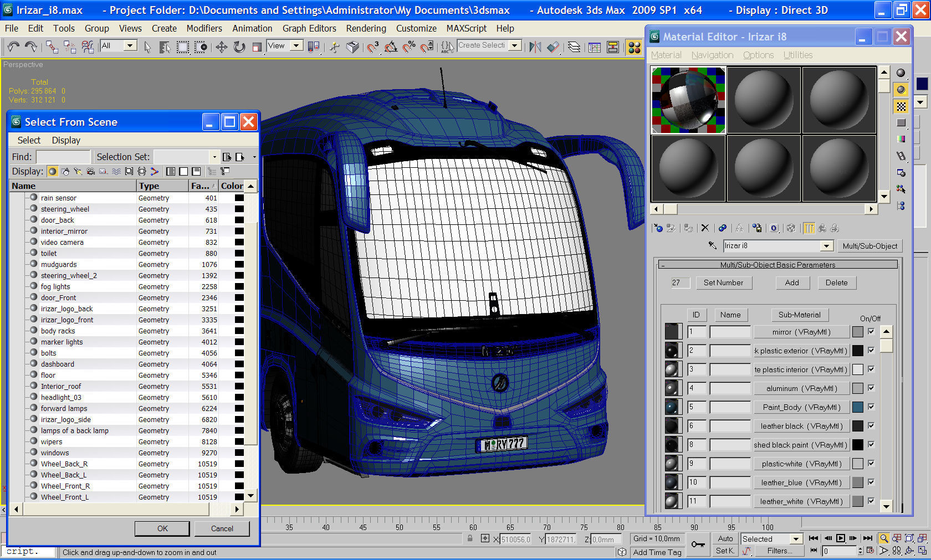This screenshot has width=931, height=560.
Task: Click the Delete sub-material button
Action: (836, 282)
